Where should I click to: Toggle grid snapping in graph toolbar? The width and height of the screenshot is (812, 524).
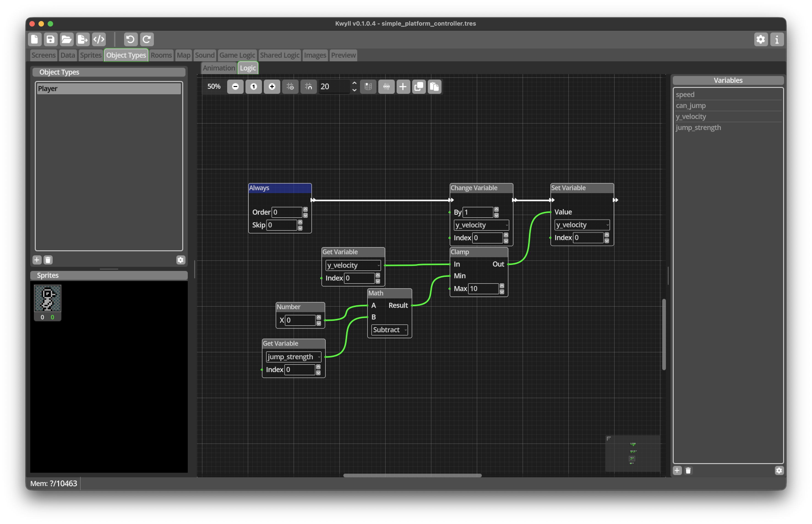click(308, 86)
